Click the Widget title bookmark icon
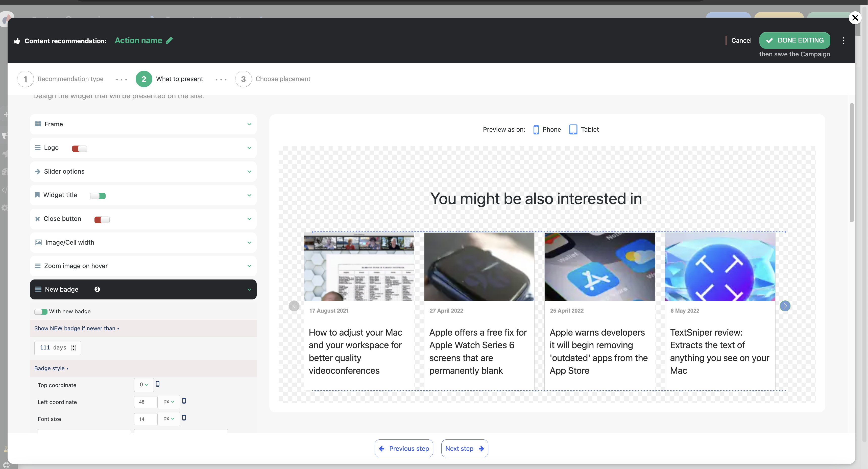 tap(37, 195)
